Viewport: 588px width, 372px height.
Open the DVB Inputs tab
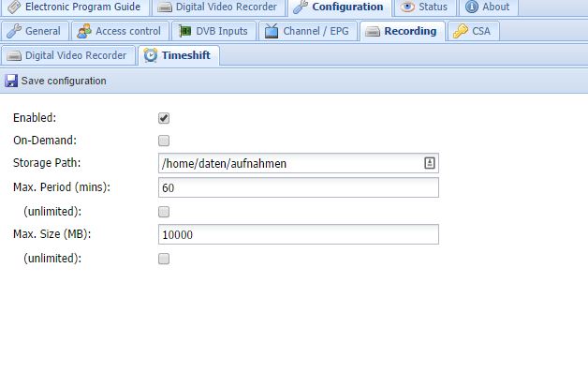pyautogui.click(x=213, y=31)
